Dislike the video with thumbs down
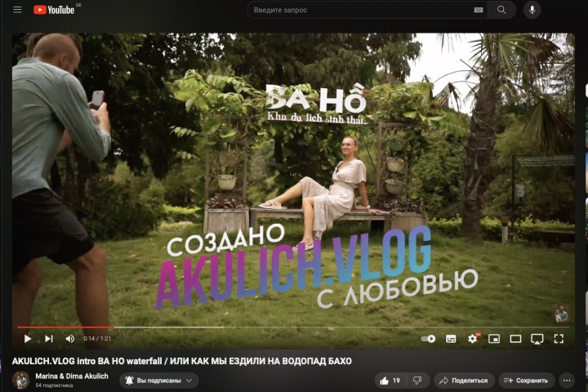 click(417, 381)
